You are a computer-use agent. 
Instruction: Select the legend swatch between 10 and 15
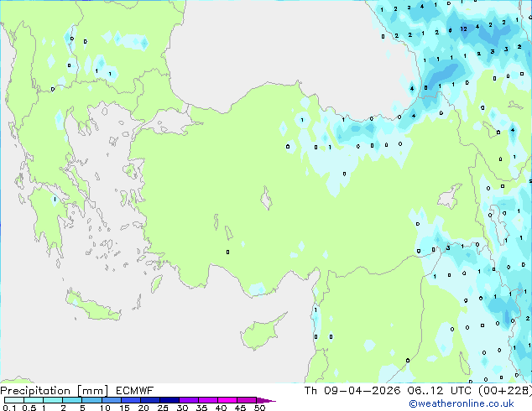click(x=112, y=400)
